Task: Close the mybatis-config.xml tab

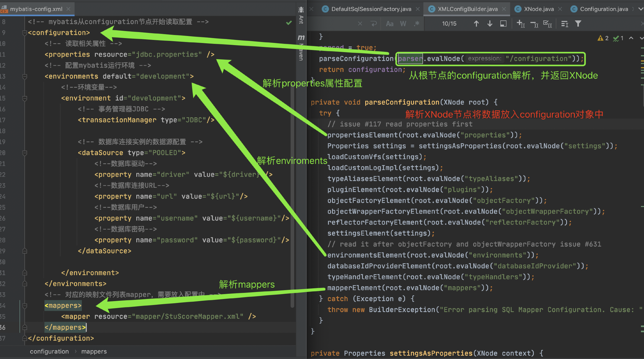Action: (68, 9)
